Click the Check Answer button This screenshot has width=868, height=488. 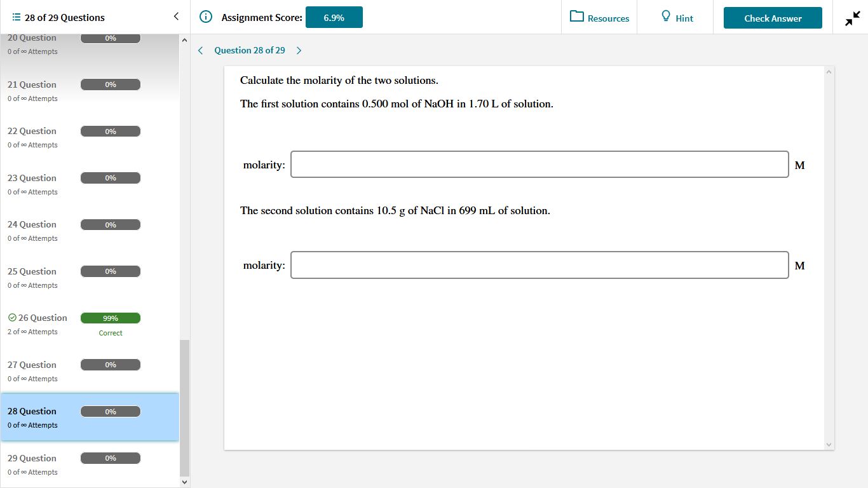coord(773,18)
